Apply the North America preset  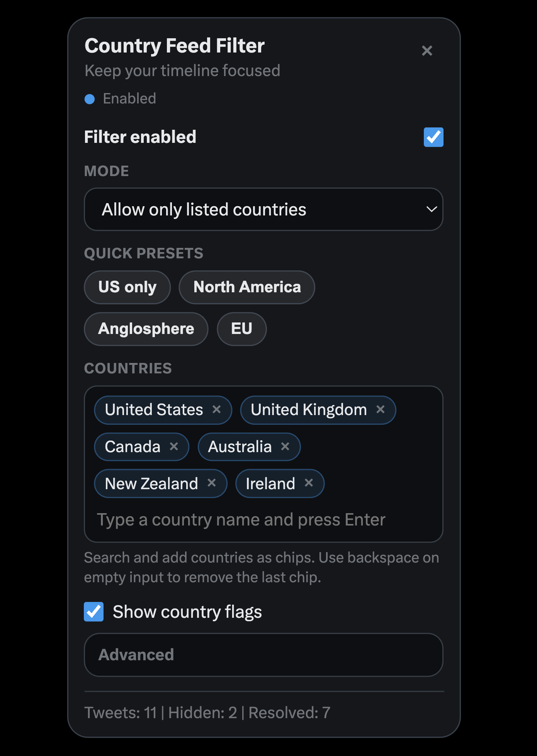[x=247, y=287]
